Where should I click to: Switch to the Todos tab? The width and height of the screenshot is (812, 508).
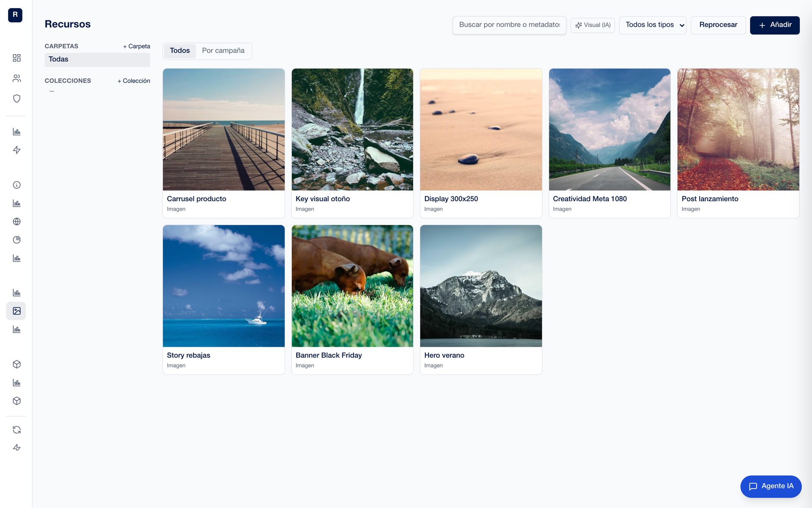pyautogui.click(x=180, y=51)
